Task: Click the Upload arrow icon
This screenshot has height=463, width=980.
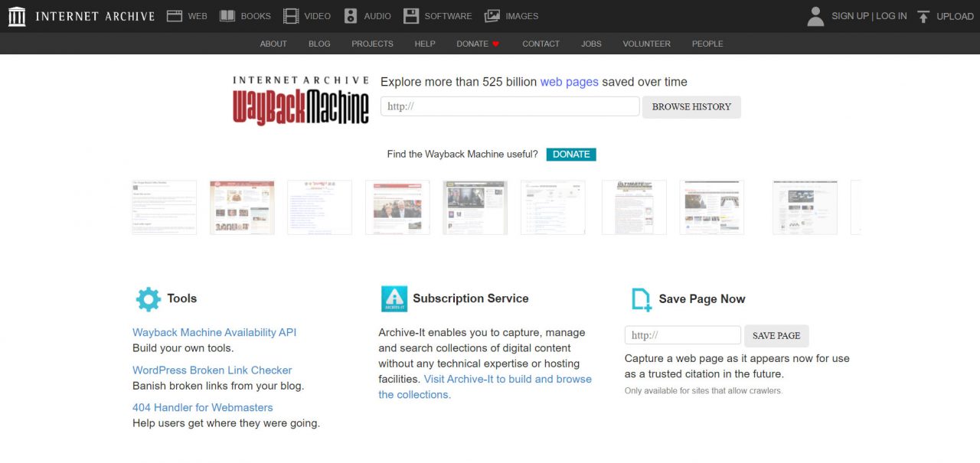Action: 923,16
